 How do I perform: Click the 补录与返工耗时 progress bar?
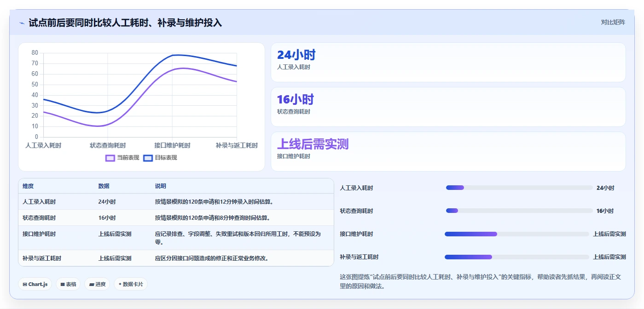517,257
